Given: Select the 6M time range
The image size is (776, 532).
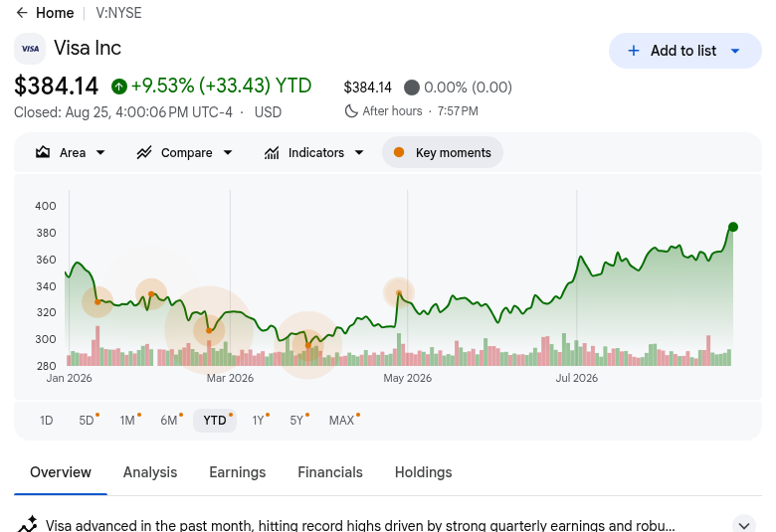Looking at the screenshot, I should coord(169,421).
